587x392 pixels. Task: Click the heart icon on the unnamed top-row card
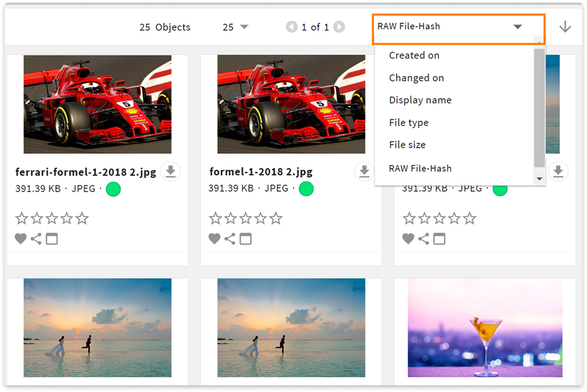pyautogui.click(x=408, y=239)
